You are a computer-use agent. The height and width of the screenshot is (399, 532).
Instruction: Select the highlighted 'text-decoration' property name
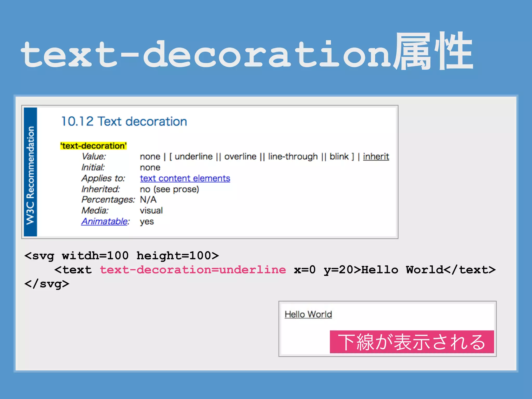94,146
